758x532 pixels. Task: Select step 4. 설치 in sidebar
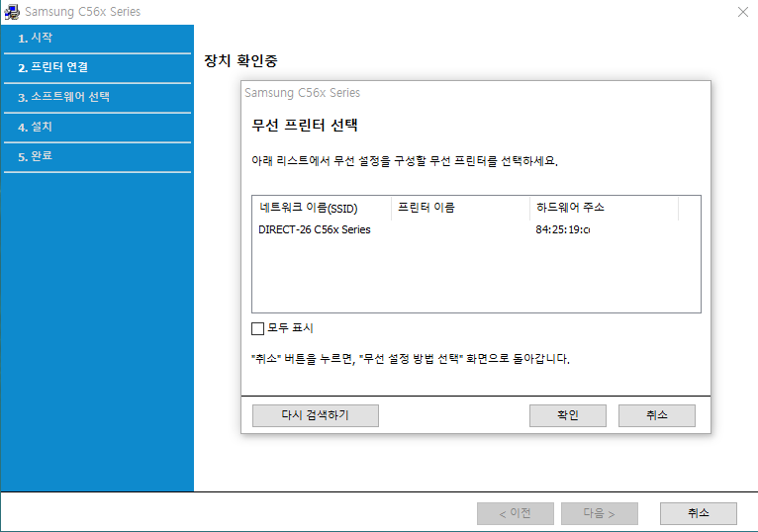pyautogui.click(x=97, y=128)
